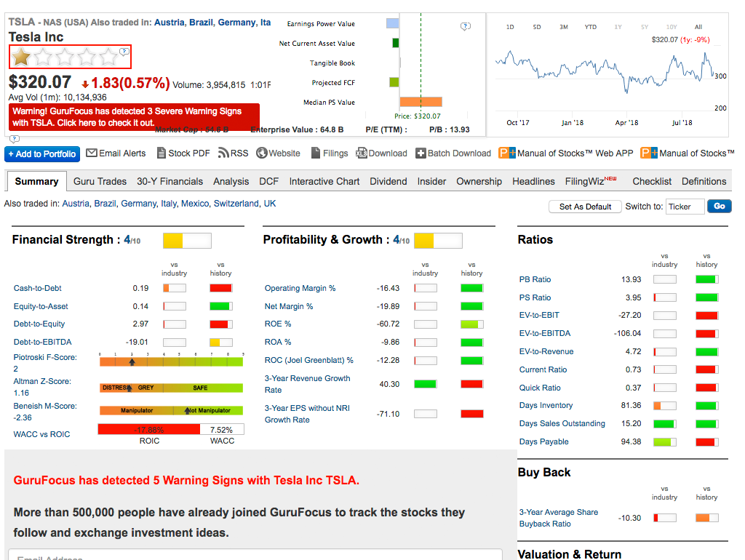The image size is (745, 560).
Task: Open the Interactive Chart tab
Action: pyautogui.click(x=324, y=181)
